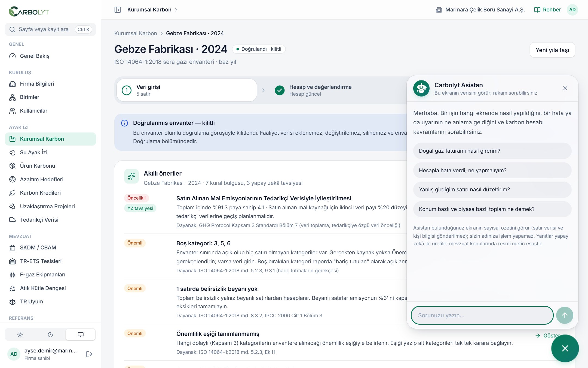The image size is (588, 368).
Task: Click the Karbon Kredileri leaf icon
Action: click(13, 193)
